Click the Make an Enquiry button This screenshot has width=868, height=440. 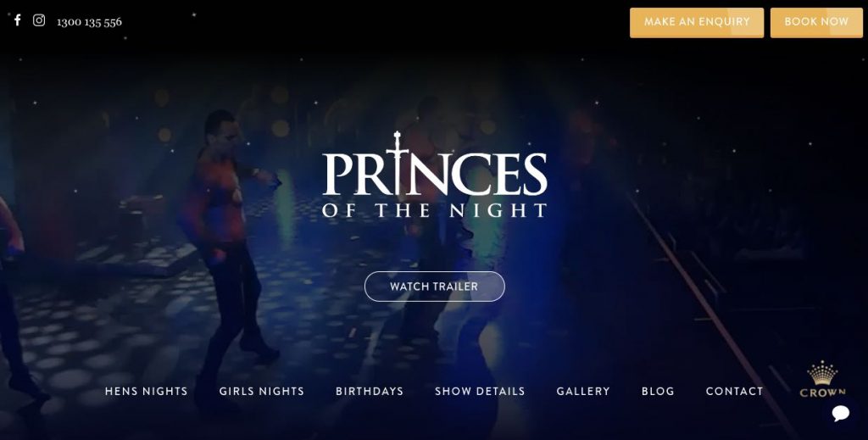[x=697, y=23]
